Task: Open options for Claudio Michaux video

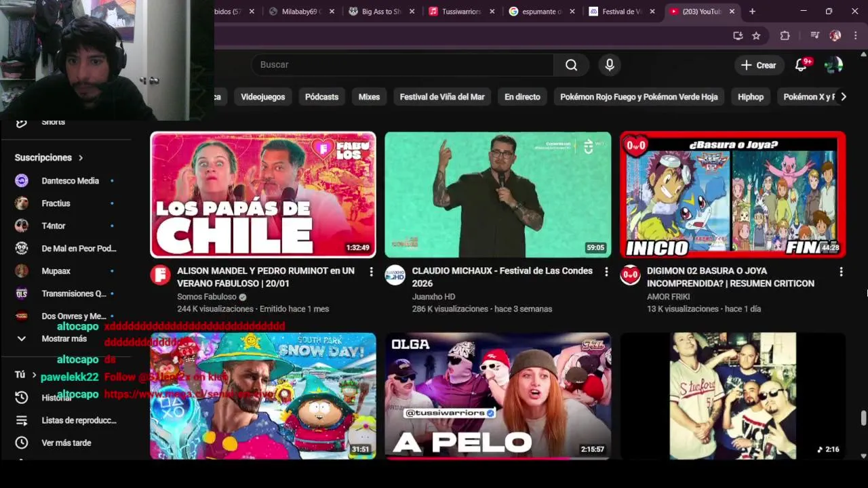Action: 606,272
